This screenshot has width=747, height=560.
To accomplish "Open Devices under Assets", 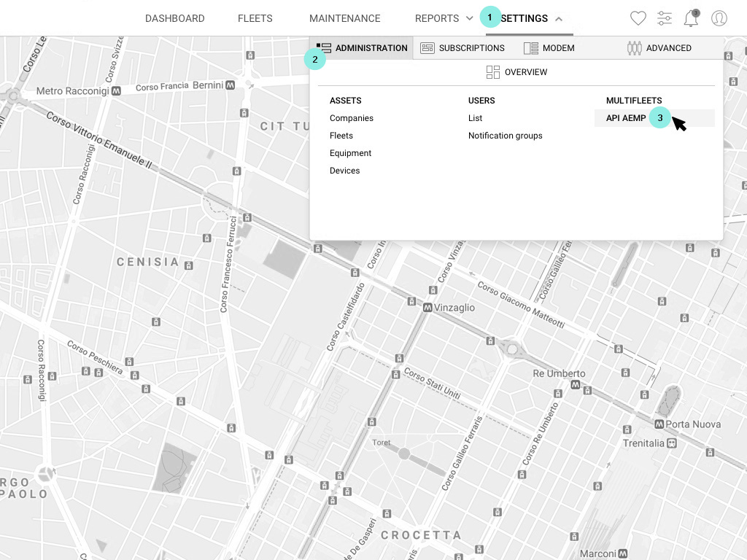I will 344,171.
